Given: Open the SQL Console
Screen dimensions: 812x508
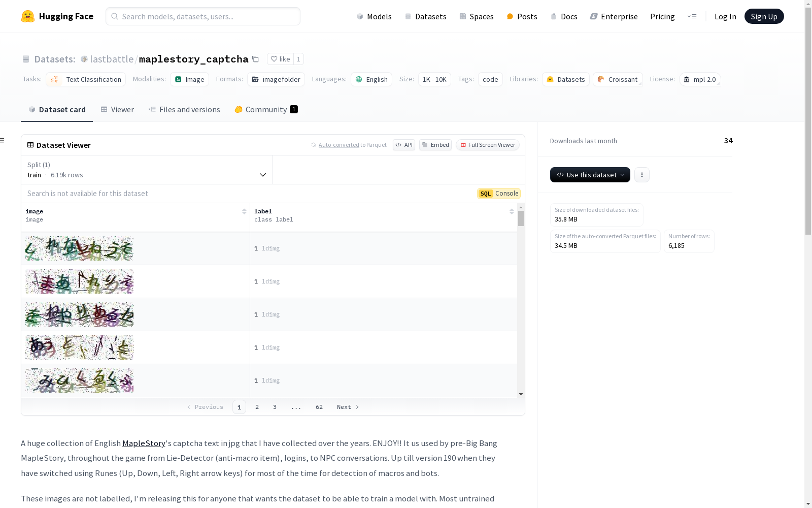Looking at the screenshot, I should (499, 194).
